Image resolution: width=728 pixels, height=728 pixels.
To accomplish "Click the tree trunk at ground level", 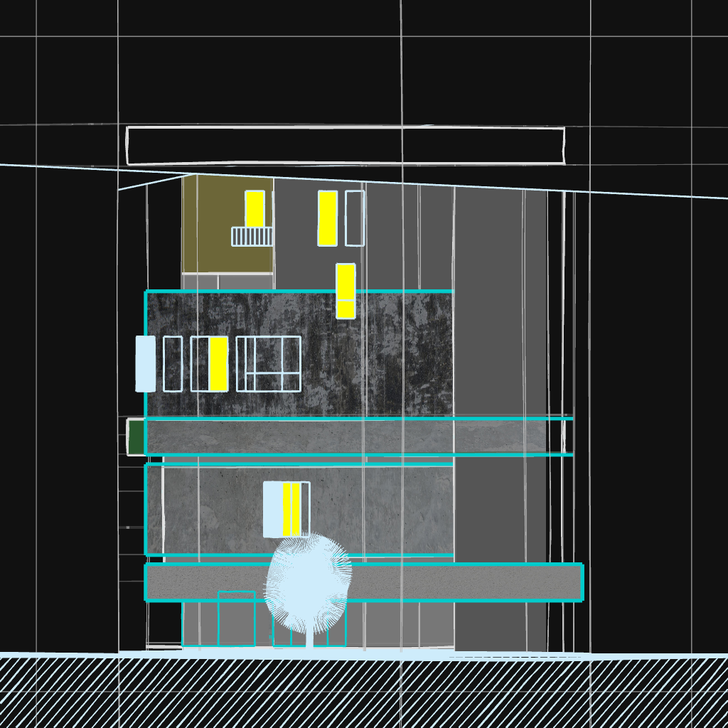I will pos(309,640).
